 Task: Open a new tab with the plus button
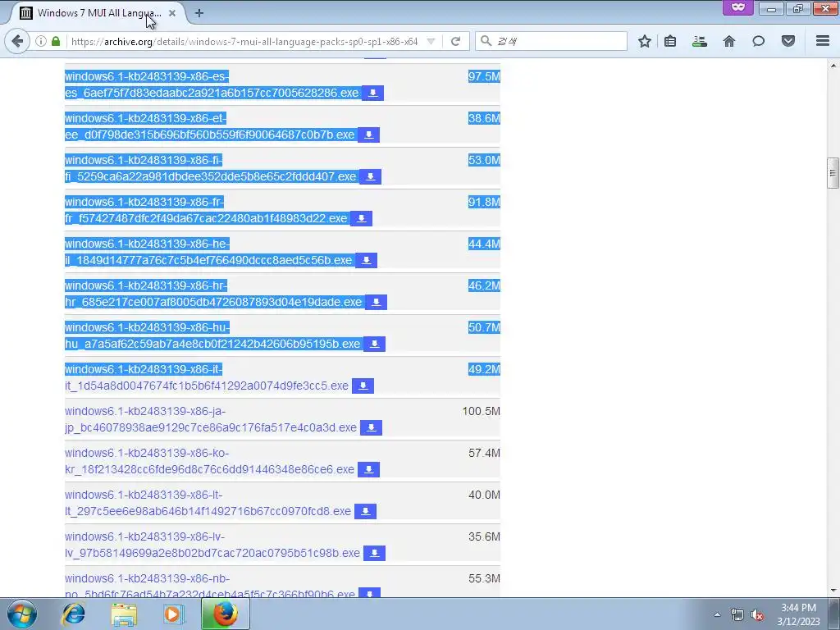(x=199, y=13)
